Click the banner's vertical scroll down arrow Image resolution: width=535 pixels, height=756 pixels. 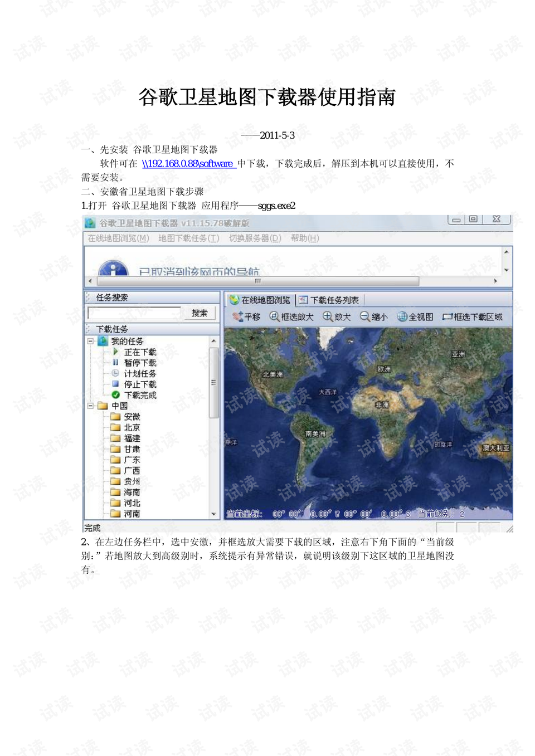coord(506,270)
